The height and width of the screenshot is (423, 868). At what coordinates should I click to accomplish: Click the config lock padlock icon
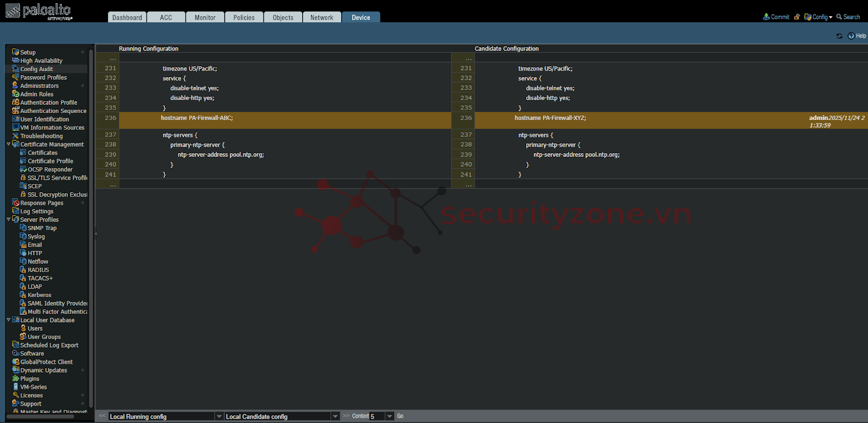pyautogui.click(x=797, y=17)
